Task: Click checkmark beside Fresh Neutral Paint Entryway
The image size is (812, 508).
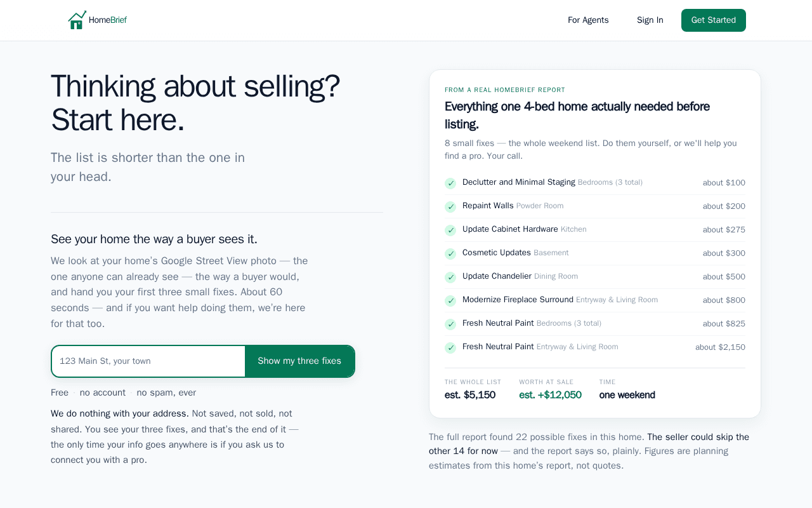Action: point(450,348)
